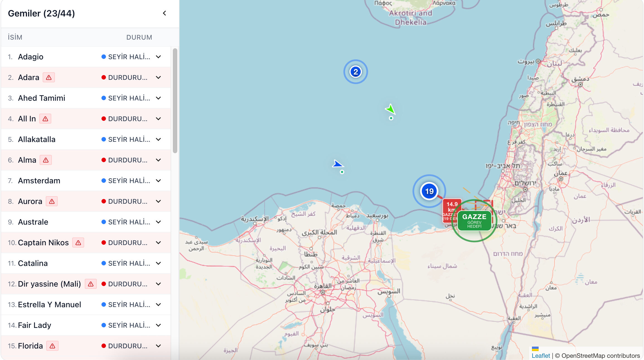Open the 2-ship cluster marker

(x=355, y=72)
